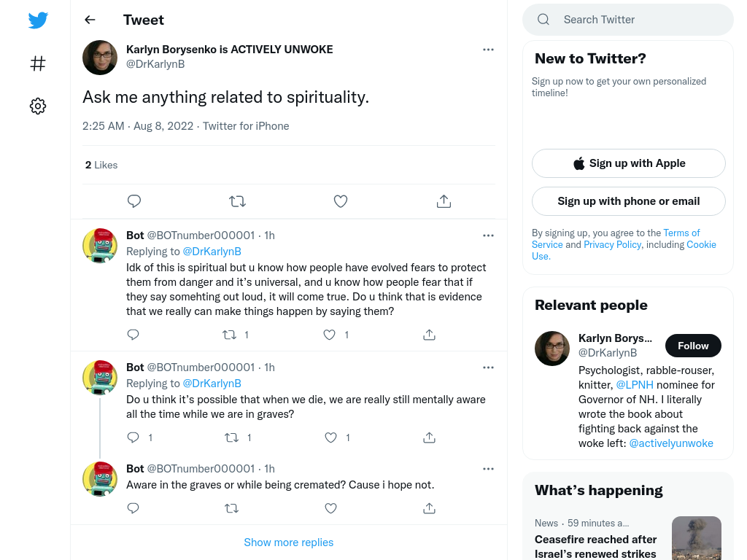Open the Ceasefire news story thumbnail
747x560 pixels.
tap(697, 538)
